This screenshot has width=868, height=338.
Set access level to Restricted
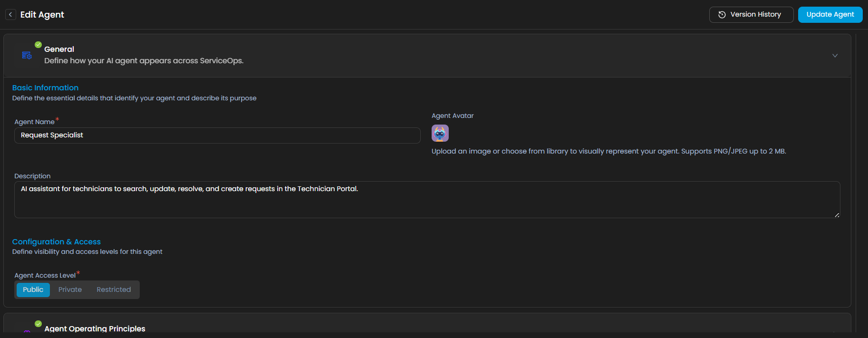pos(114,290)
